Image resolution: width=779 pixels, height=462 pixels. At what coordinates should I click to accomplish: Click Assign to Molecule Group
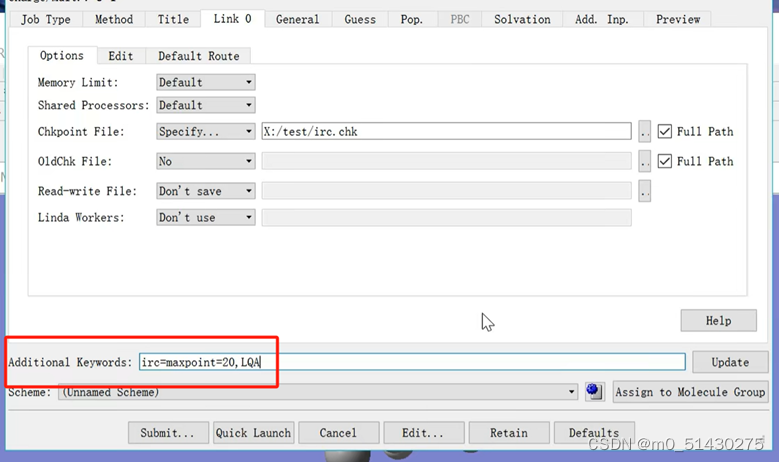690,392
